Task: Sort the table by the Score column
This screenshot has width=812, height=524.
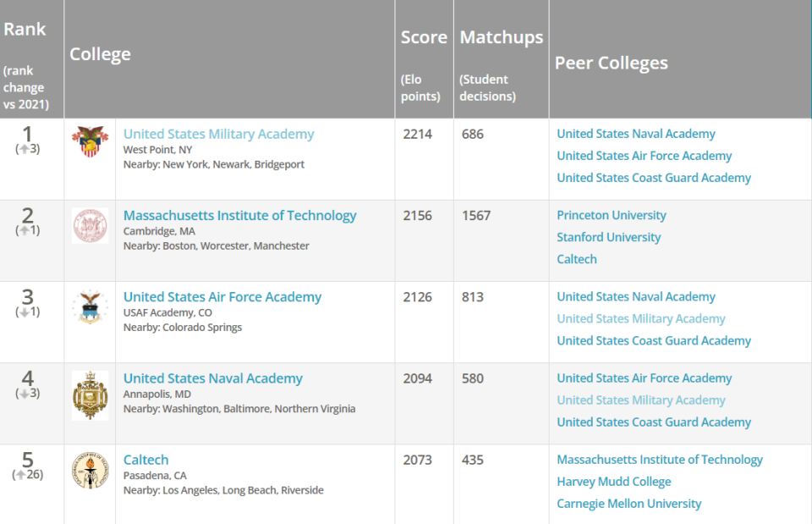Action: (x=424, y=36)
